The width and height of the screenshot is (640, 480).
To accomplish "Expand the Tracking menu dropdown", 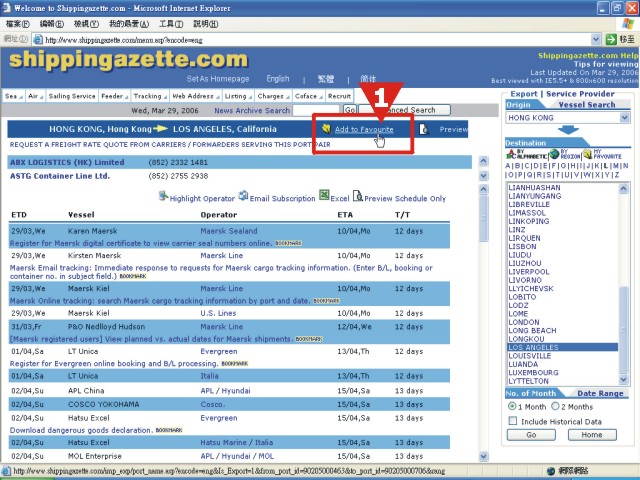I will pyautogui.click(x=150, y=96).
